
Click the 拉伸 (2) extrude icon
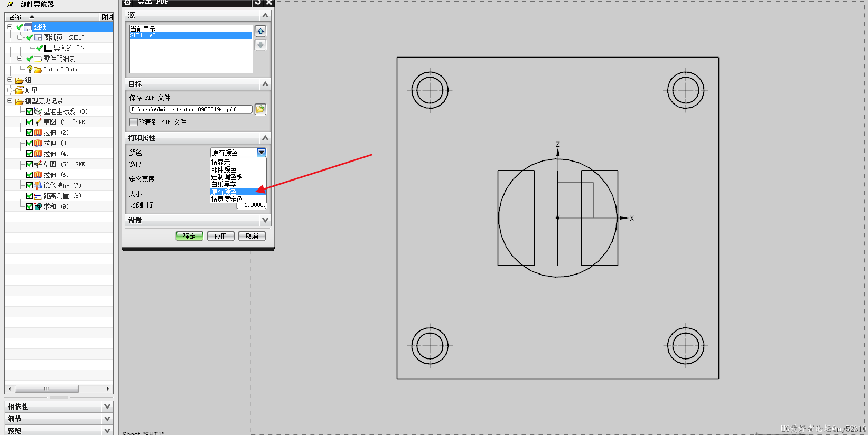[38, 133]
